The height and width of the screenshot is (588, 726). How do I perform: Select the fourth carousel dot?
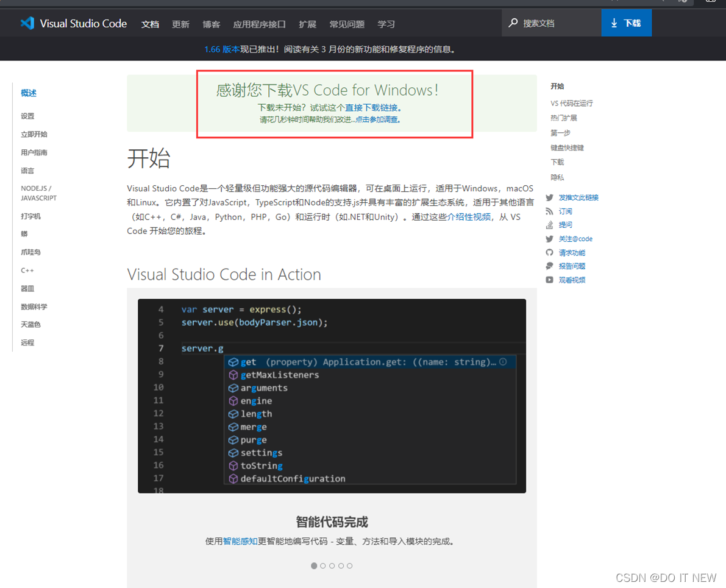click(341, 566)
